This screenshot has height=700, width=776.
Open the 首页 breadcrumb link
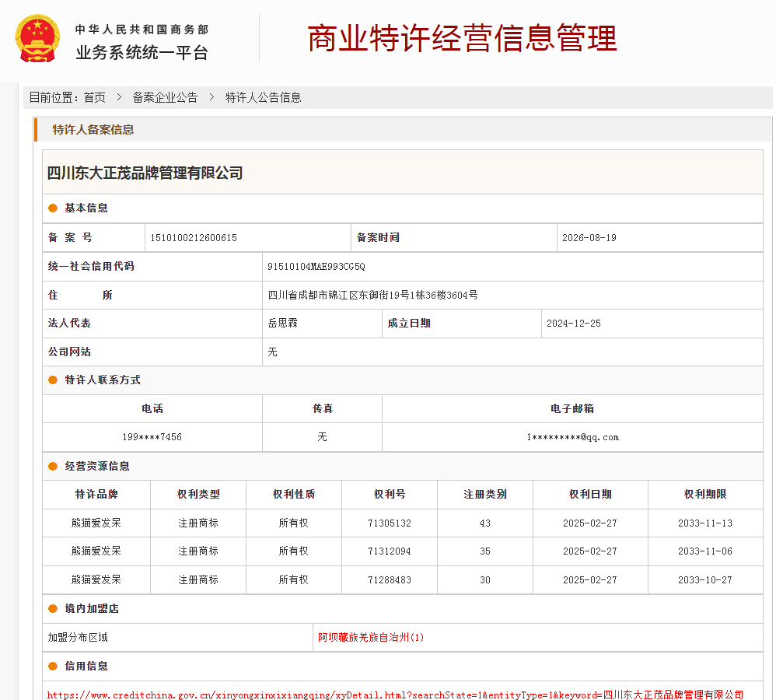click(x=95, y=97)
